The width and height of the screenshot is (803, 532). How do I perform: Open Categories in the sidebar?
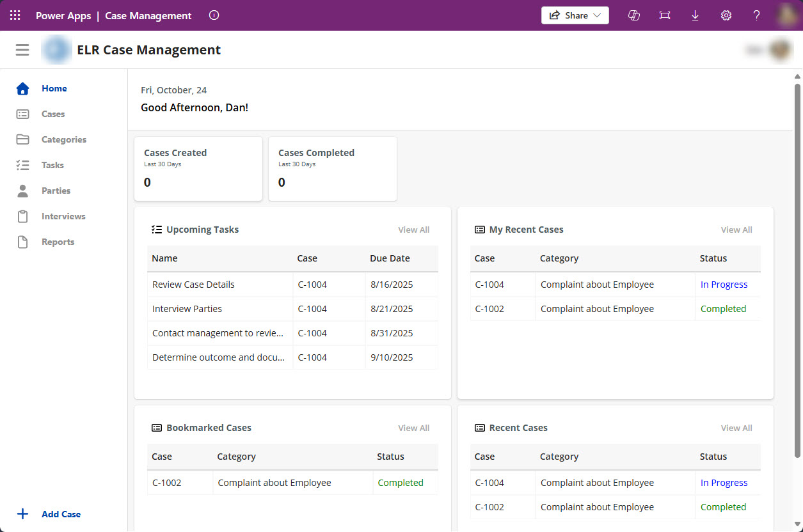[63, 139]
